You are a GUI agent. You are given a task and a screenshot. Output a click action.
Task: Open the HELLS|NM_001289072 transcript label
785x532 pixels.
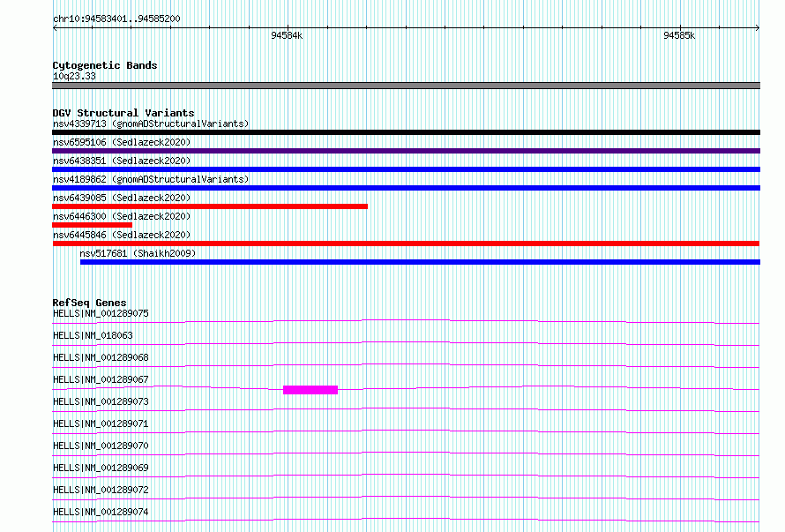tap(101, 491)
